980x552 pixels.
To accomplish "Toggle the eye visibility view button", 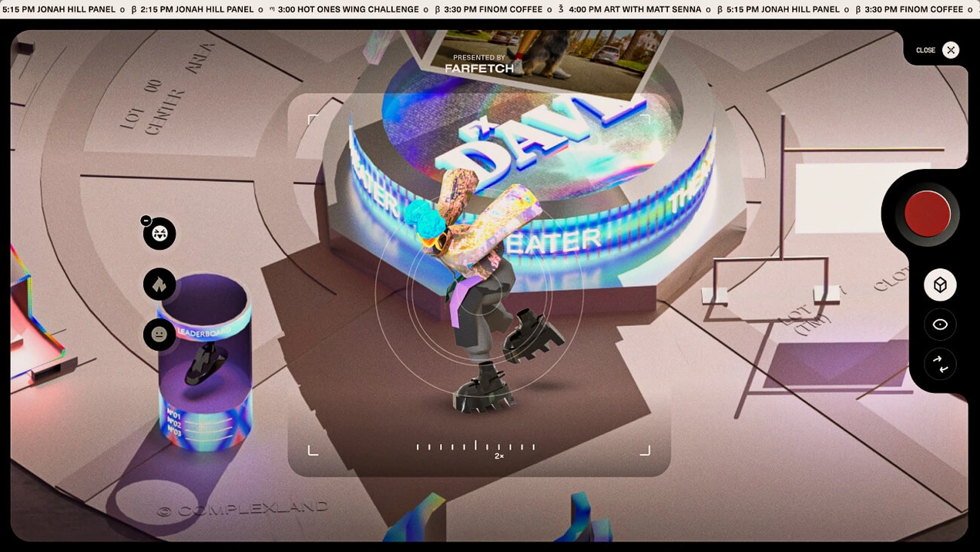I will click(940, 325).
